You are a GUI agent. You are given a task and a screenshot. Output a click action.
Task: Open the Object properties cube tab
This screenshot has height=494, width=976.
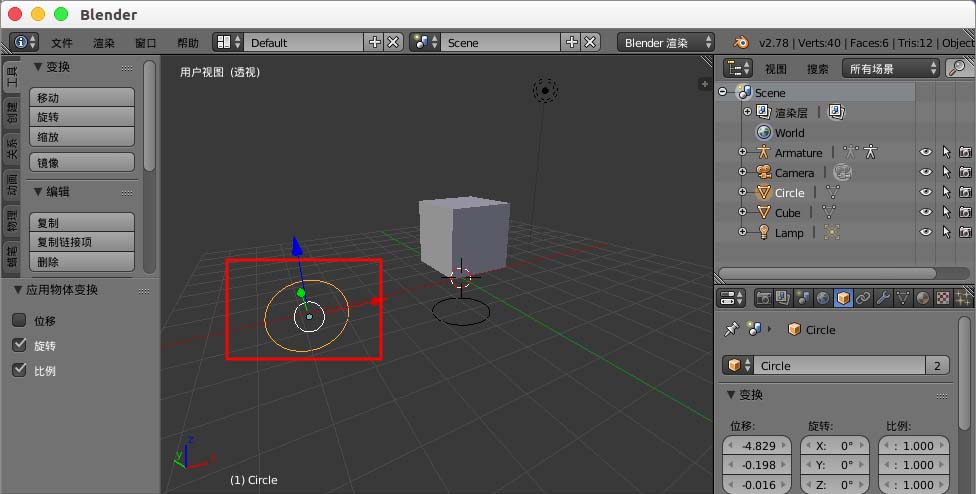click(x=843, y=298)
